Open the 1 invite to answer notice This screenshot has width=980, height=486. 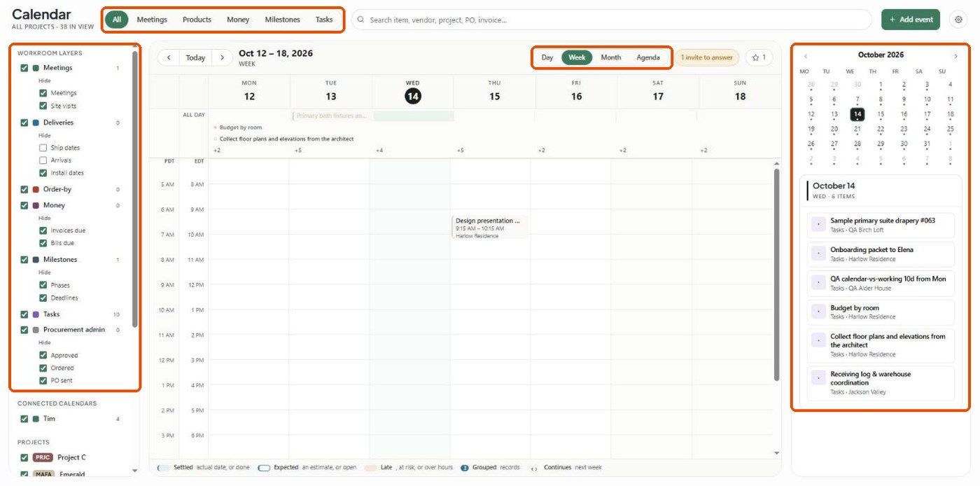click(707, 57)
